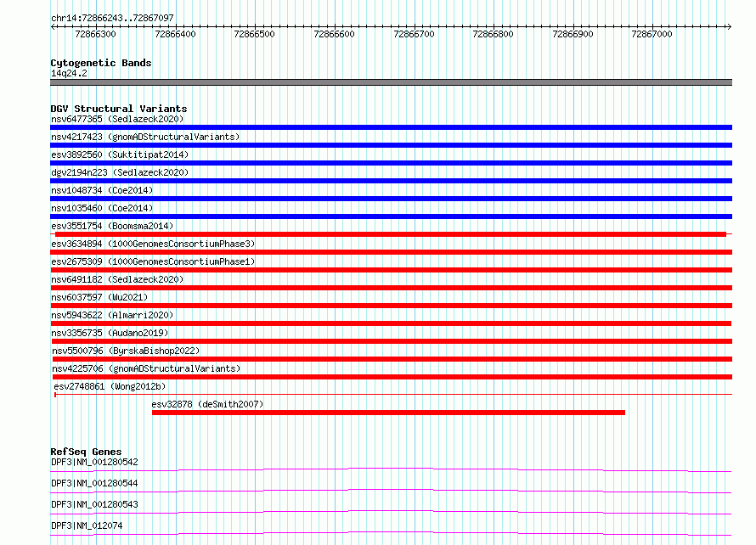Click ruler position 72866800

[x=493, y=34]
